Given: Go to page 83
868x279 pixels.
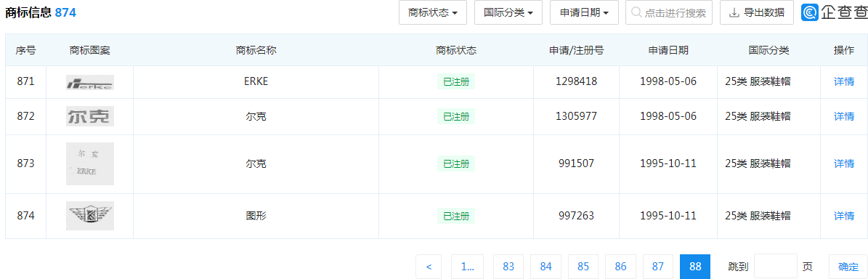Looking at the screenshot, I should pos(508,267).
